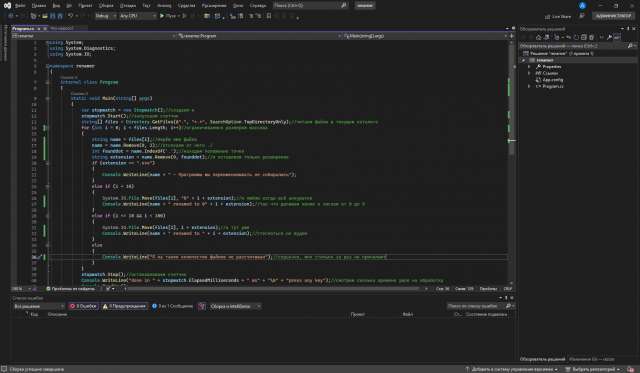
Task: Click the Solution Explorer Refresh icon
Action: (x=576, y=37)
